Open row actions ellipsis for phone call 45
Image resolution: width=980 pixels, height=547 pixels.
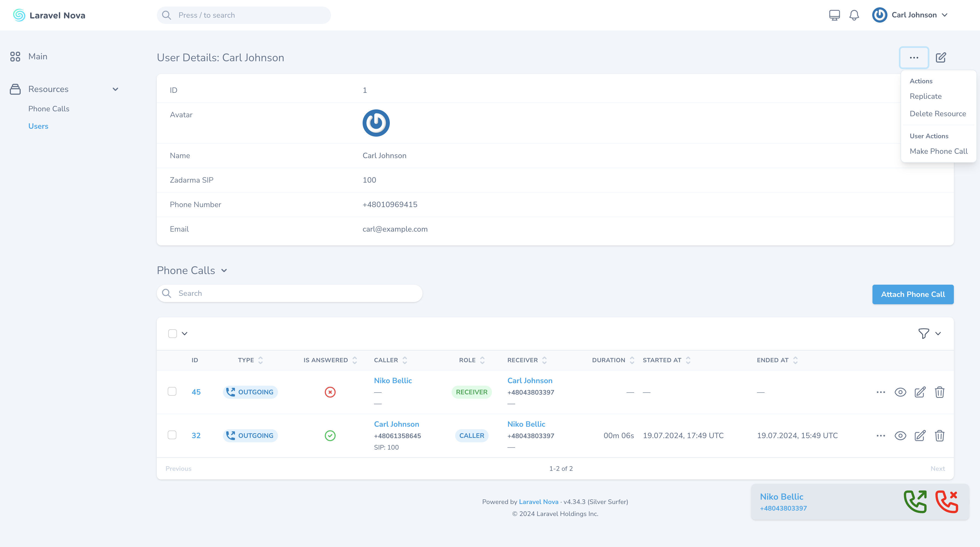881,392
